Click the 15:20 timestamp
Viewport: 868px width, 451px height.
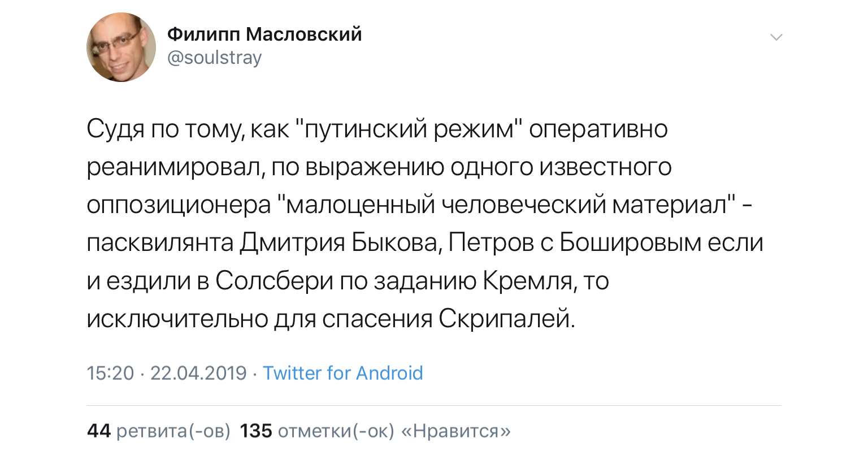pos(111,373)
